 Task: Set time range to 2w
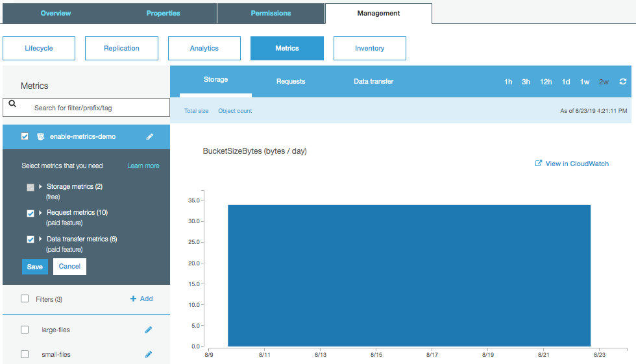click(x=604, y=82)
